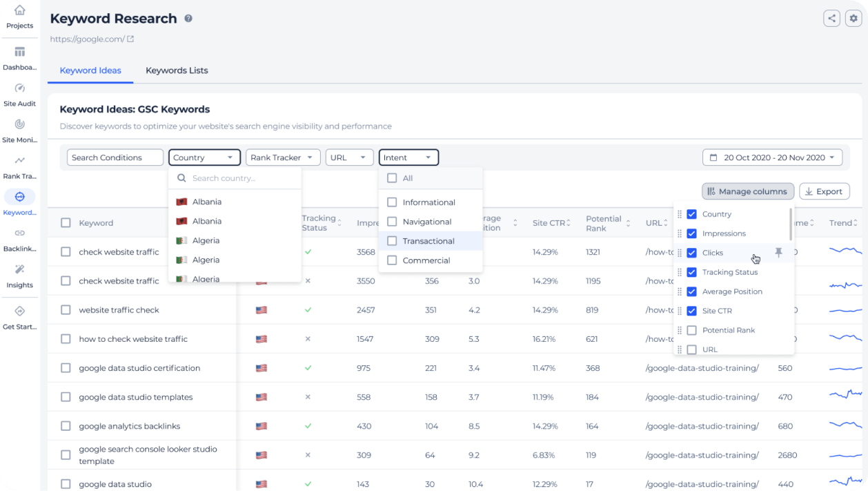
Task: Switch to Keywords Lists tab
Action: pos(177,70)
